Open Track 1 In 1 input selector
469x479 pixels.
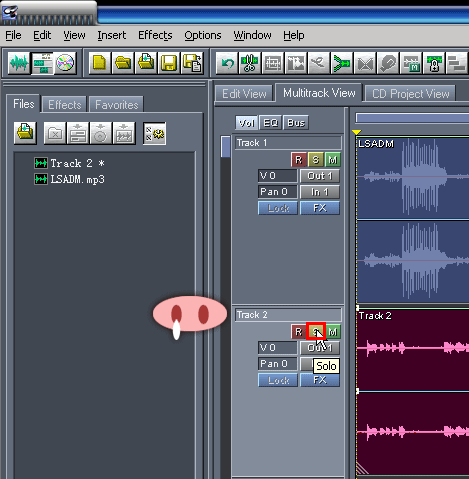[320, 192]
